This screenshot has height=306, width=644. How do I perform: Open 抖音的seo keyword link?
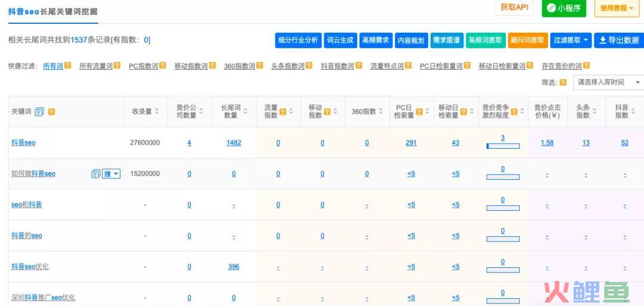click(26, 236)
